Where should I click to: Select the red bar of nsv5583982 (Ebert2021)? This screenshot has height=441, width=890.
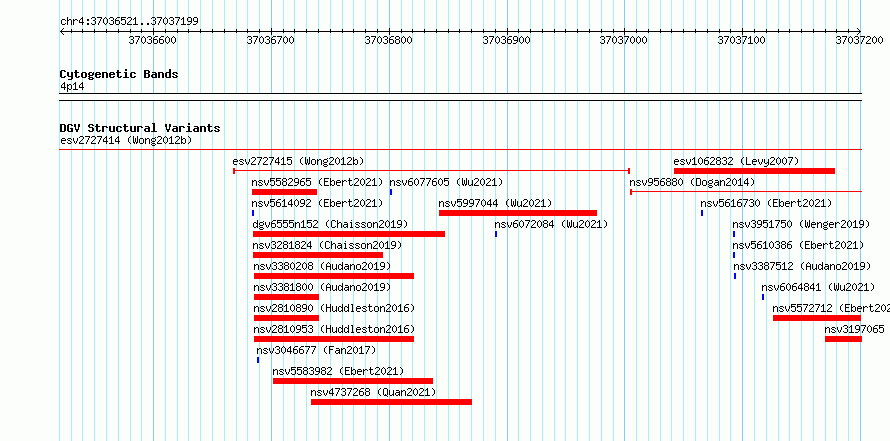(353, 381)
